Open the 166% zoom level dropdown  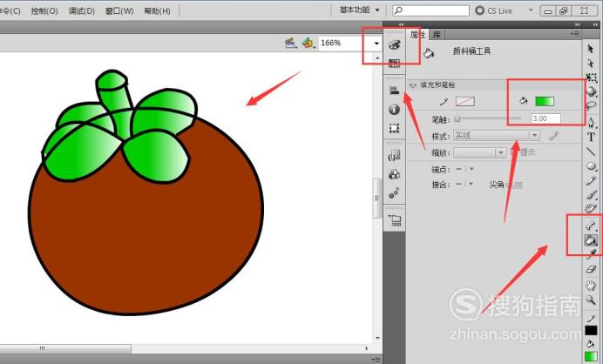pos(376,44)
